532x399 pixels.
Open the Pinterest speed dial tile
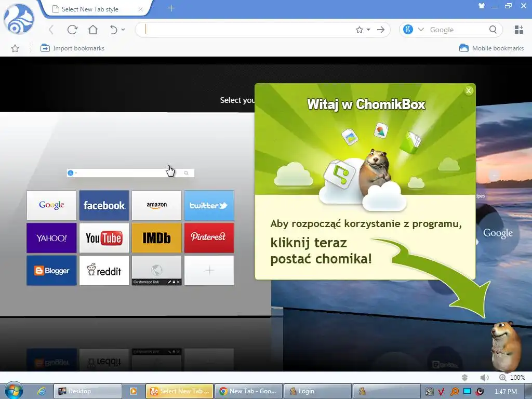click(x=209, y=238)
